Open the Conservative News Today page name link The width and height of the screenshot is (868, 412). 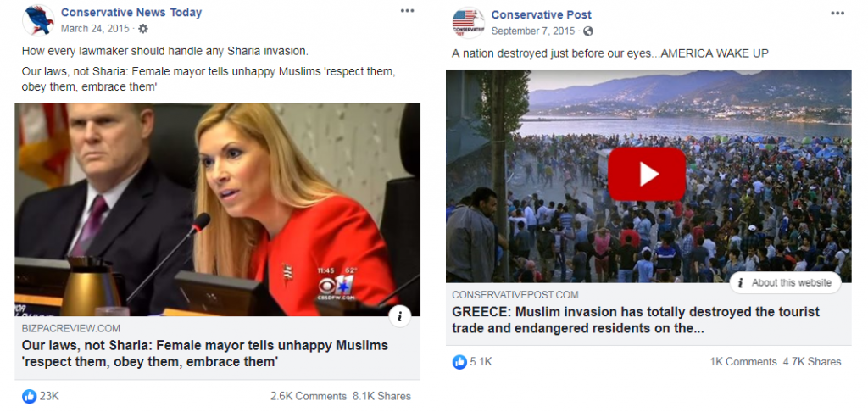[131, 12]
